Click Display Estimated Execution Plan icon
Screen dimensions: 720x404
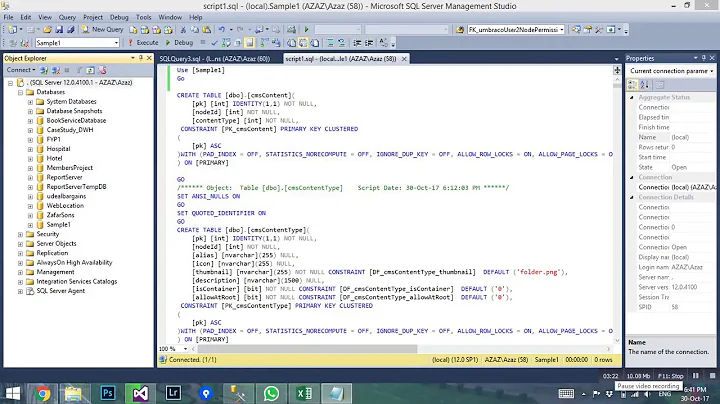pyautogui.click(x=226, y=43)
